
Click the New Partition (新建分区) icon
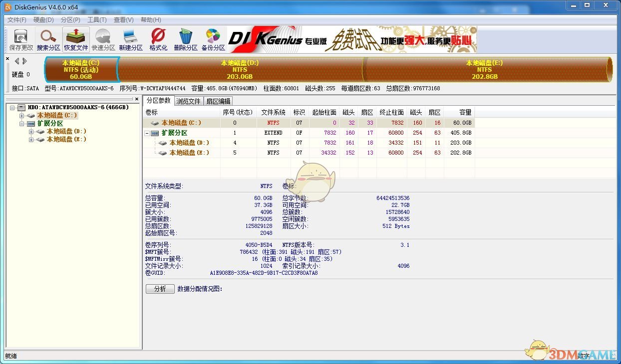tap(131, 39)
